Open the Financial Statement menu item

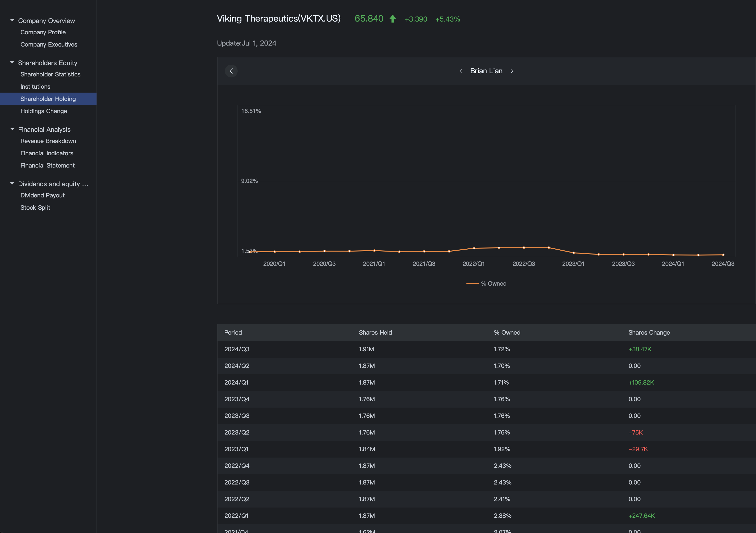(x=47, y=166)
